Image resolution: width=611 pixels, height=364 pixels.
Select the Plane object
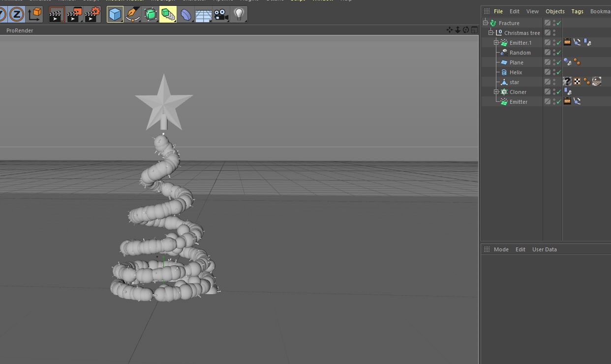click(x=517, y=62)
